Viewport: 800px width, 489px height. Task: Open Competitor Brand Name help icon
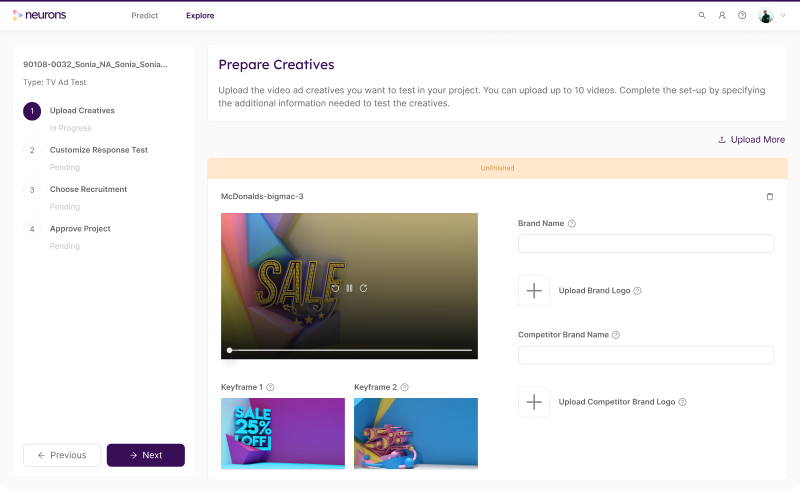pos(616,335)
